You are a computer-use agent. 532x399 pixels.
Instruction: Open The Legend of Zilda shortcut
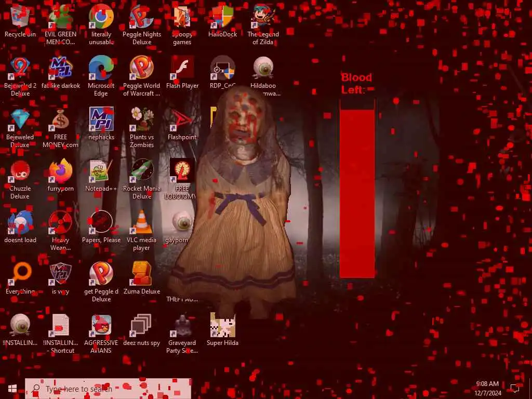pos(263,17)
